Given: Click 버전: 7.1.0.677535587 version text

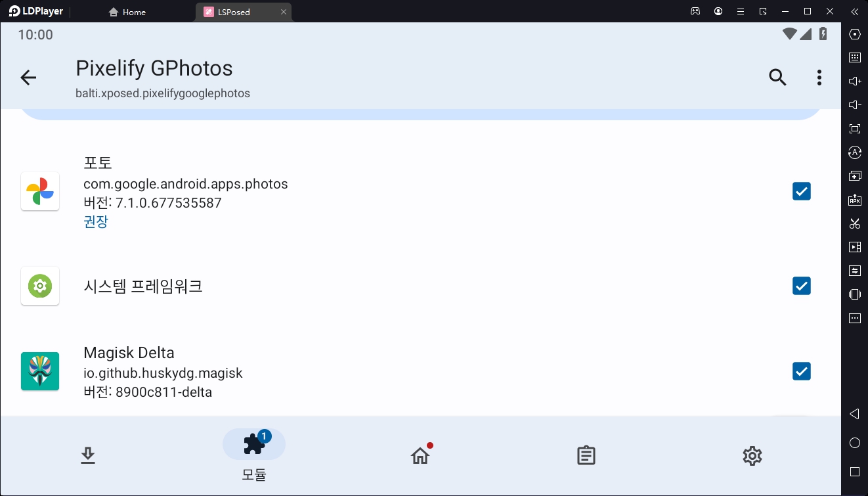Looking at the screenshot, I should tap(152, 203).
